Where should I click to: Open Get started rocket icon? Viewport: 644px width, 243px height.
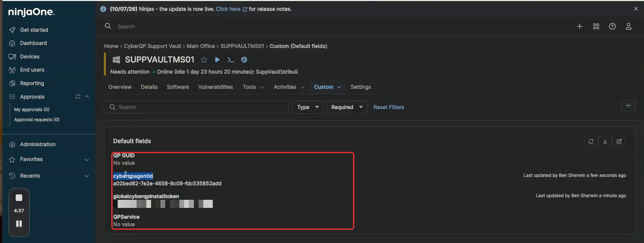[12, 30]
